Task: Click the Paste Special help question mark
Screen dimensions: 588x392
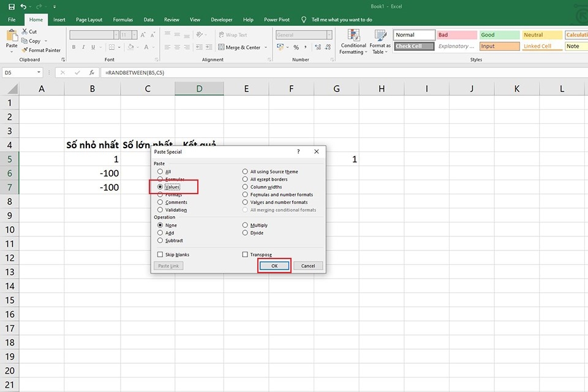Action: [x=298, y=151]
